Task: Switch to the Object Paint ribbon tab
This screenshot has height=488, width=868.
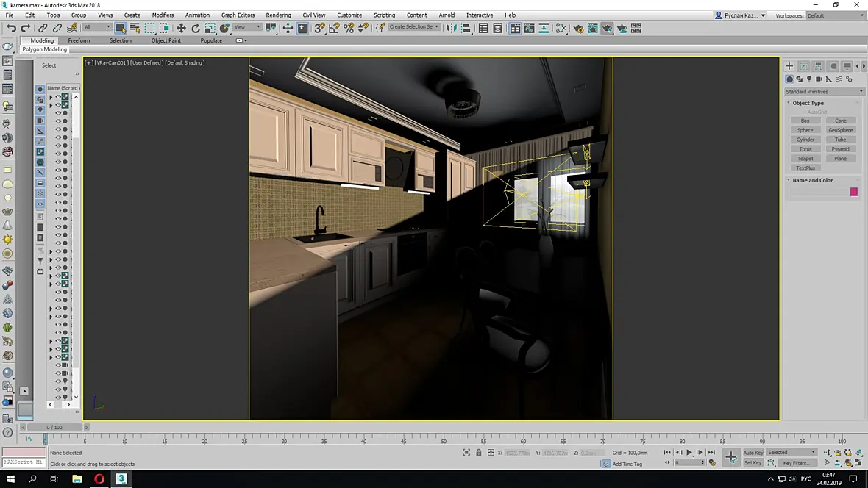Action: tap(166, 40)
